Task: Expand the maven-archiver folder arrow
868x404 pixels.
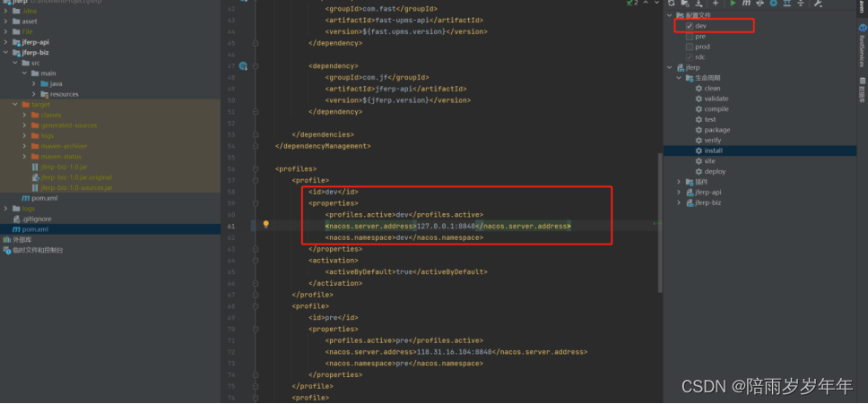Action: pos(24,146)
